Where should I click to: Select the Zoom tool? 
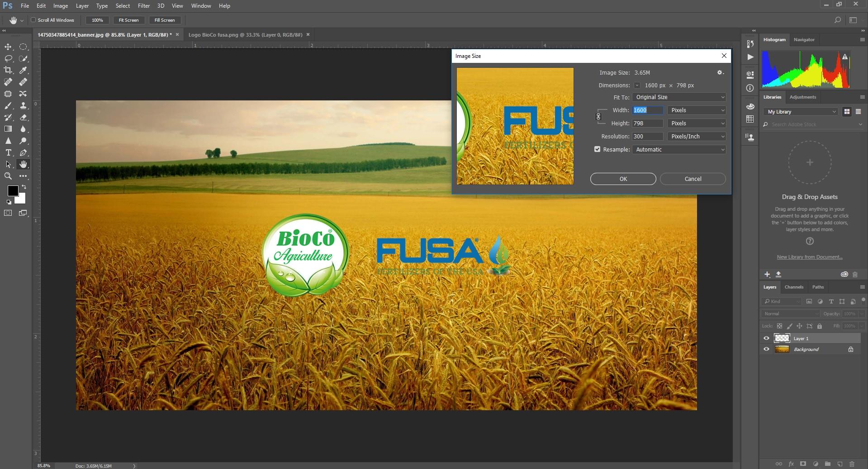(x=8, y=176)
